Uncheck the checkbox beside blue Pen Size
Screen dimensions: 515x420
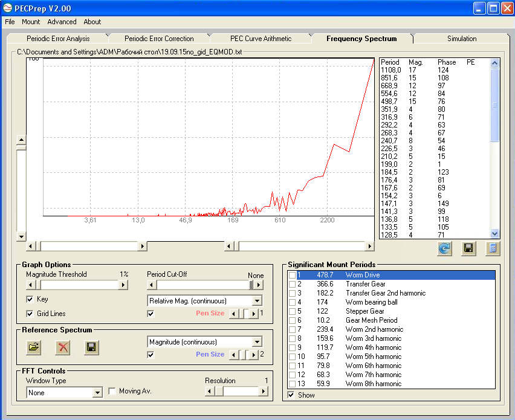151,355
